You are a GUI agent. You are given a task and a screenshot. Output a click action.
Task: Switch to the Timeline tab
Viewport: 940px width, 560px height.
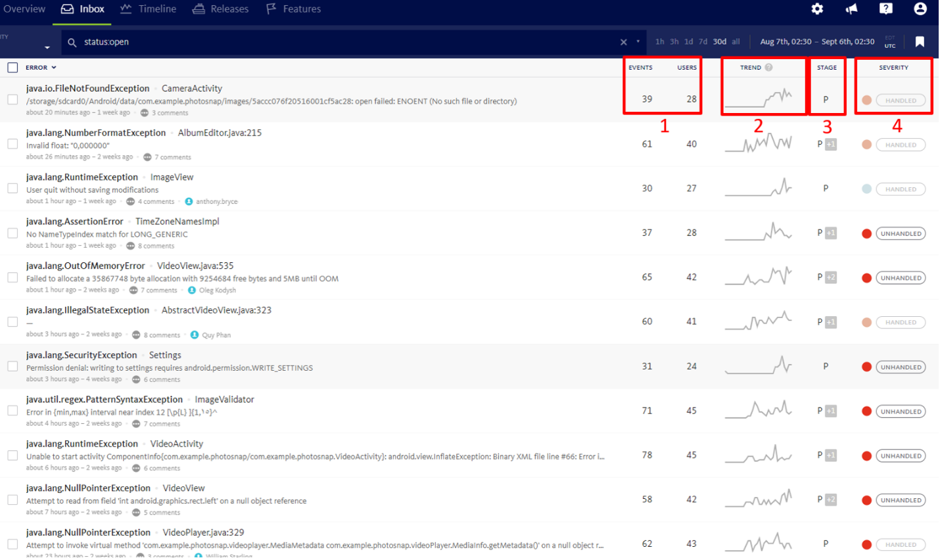149,9
